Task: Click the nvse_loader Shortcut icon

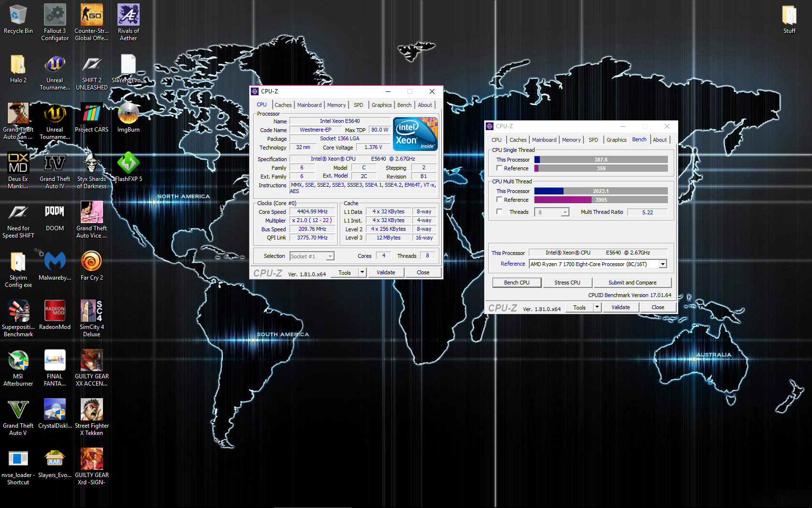Action: coord(18,466)
